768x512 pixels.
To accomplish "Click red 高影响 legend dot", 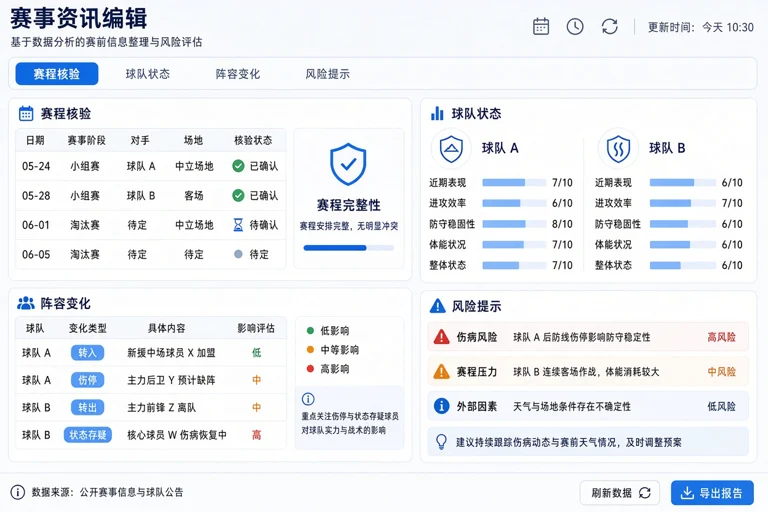I will (310, 369).
